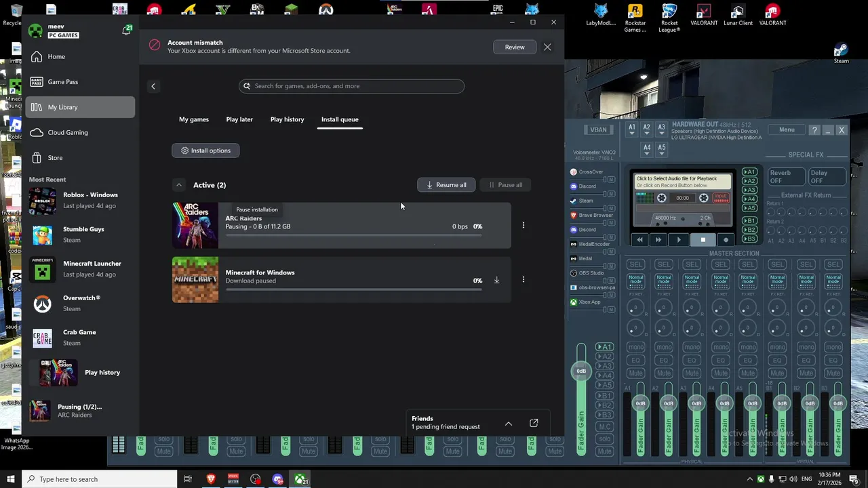Screen dimensions: 868x488
Task: Open Game Pass in Xbox sidebar
Action: (x=79, y=81)
